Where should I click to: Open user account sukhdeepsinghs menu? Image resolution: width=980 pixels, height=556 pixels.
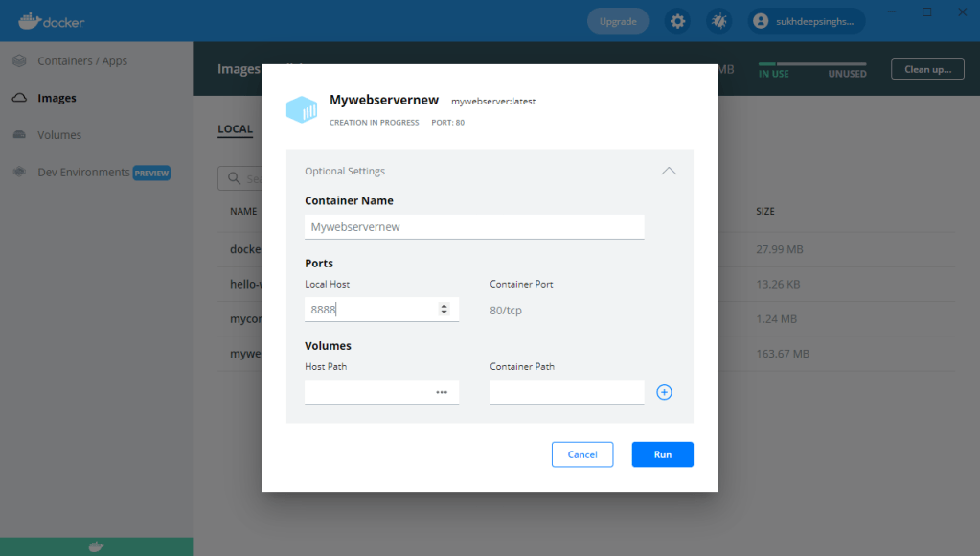807,21
